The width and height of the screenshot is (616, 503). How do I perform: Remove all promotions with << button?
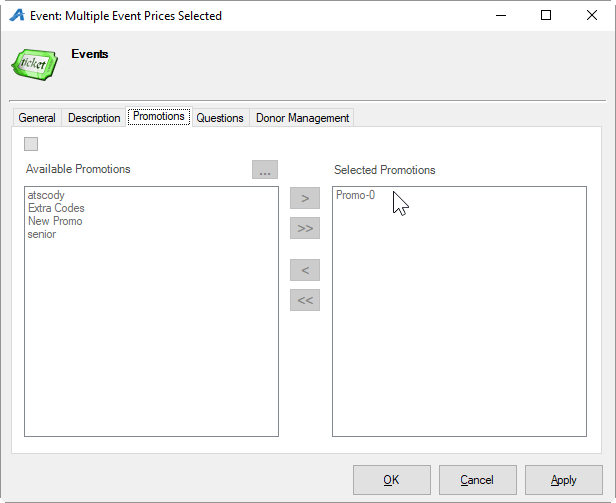tap(304, 300)
